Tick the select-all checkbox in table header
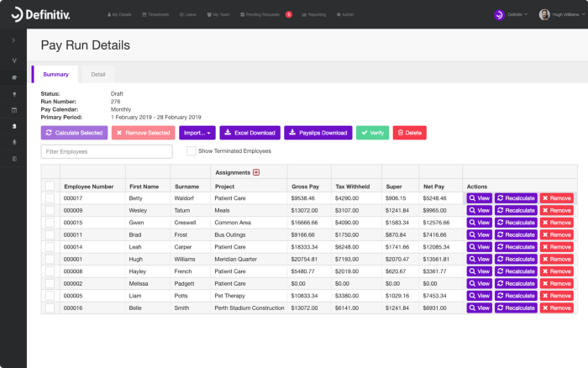The height and width of the screenshot is (368, 588). 50,186
